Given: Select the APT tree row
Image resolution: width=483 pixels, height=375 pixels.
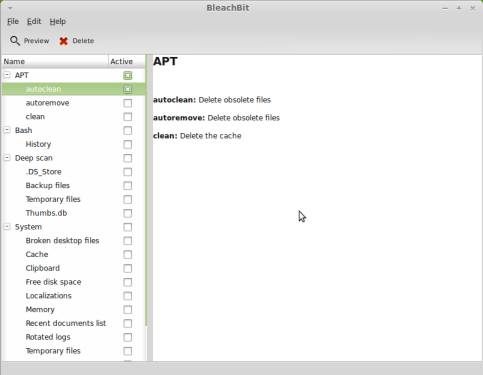Looking at the screenshot, I should click(x=73, y=75).
